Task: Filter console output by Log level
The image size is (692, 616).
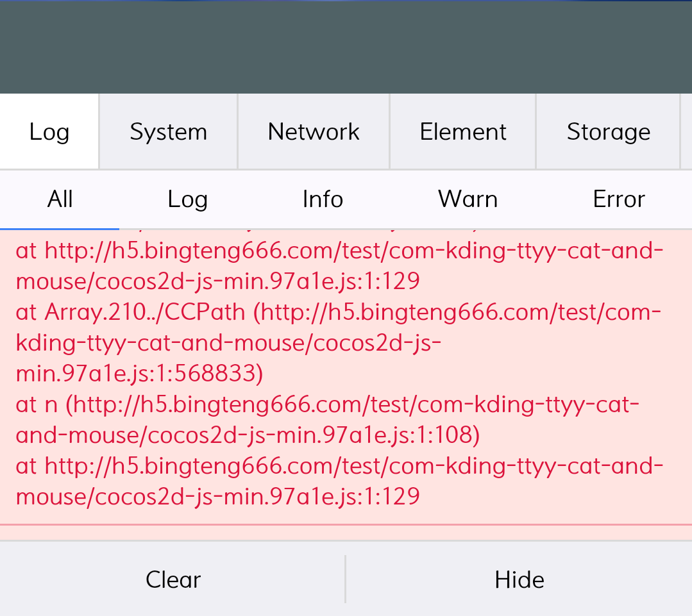Action: click(x=187, y=199)
